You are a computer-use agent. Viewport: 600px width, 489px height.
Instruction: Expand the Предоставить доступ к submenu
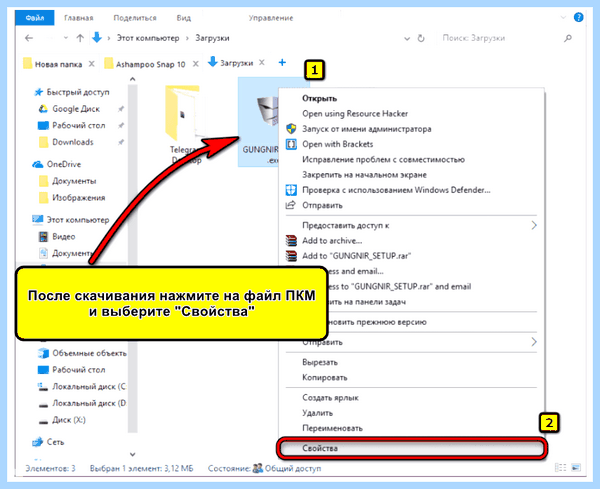point(411,225)
